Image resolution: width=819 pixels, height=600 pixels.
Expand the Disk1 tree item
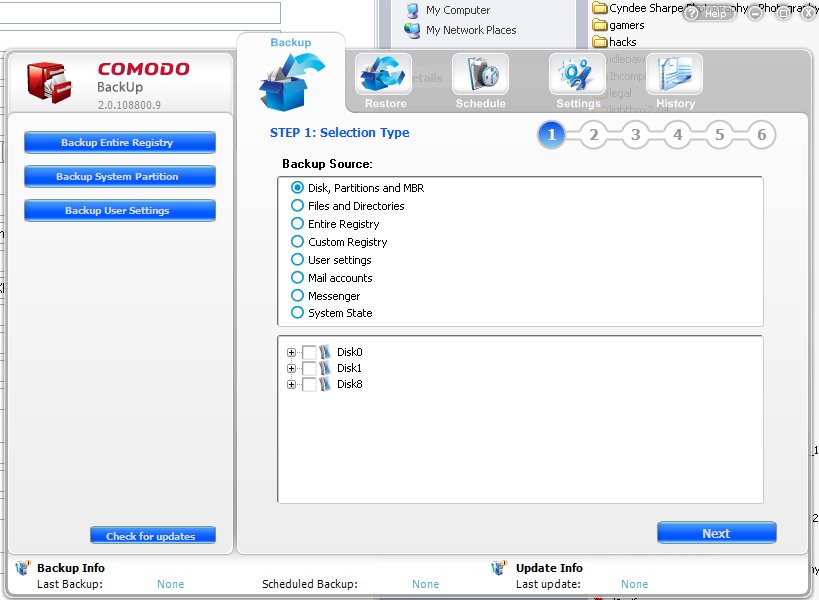point(290,368)
